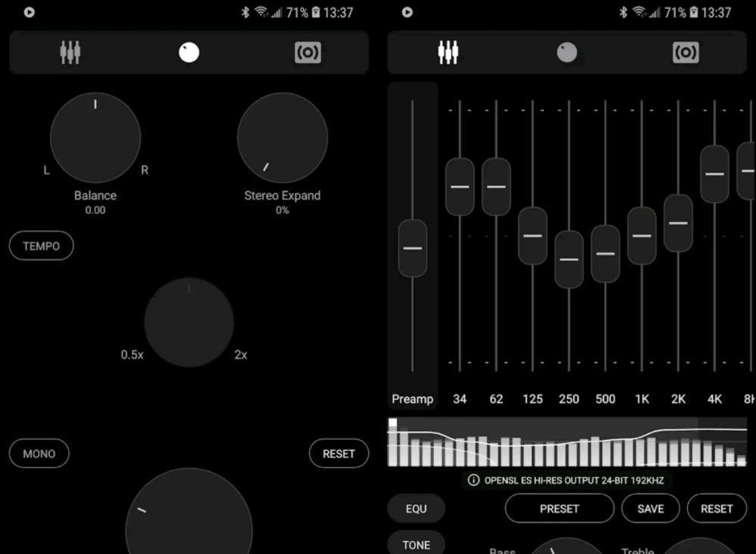Click the Stereo Expand knob
This screenshot has width=756, height=554.
[283, 138]
